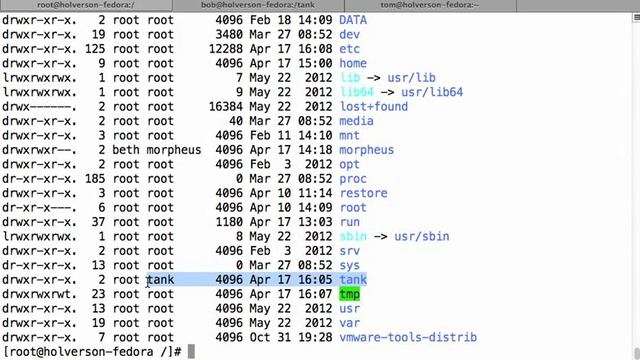Click the Apr 17 16:08 timestamp

[291, 49]
